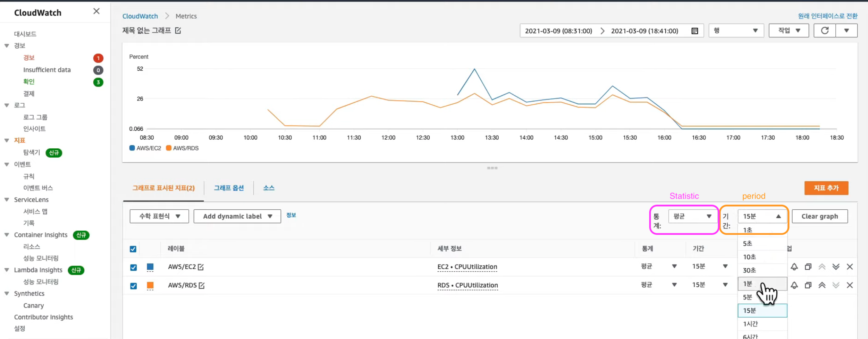Viewport: 868px width, 339px height.
Task: Create alarm for AWS/RDS metric
Action: pyautogui.click(x=794, y=285)
